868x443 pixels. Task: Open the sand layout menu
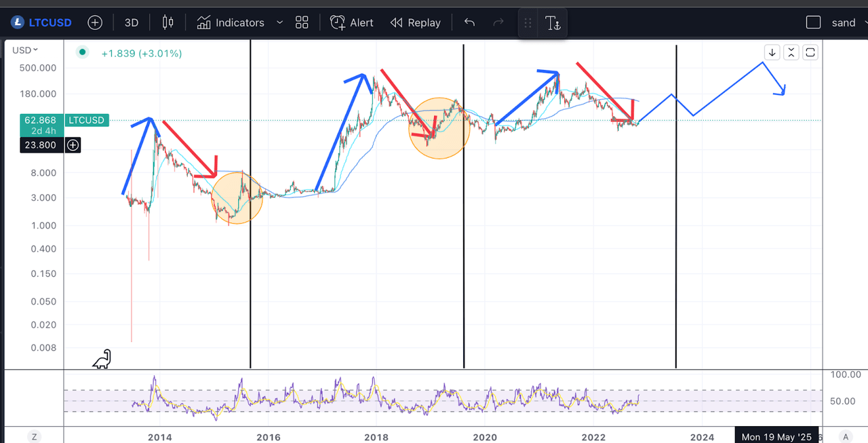(x=844, y=22)
